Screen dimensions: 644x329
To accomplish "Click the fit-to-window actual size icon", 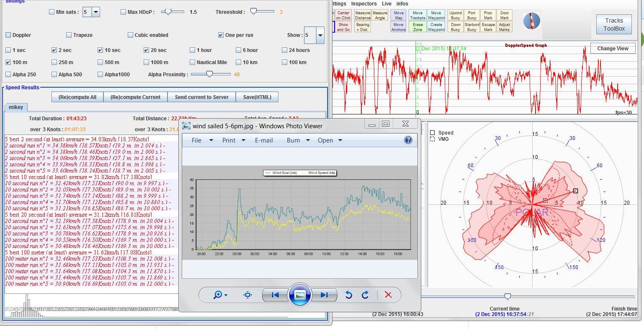I will click(247, 295).
